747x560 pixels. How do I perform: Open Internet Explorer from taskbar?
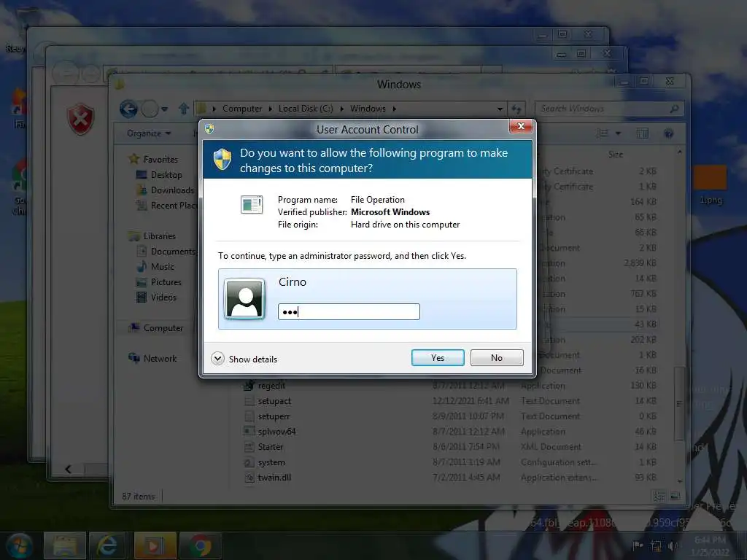click(x=107, y=545)
